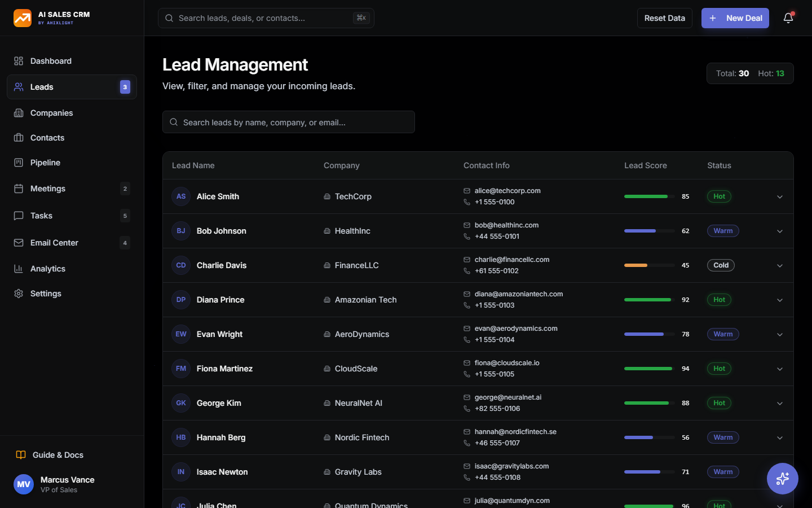Navigate to Pipeline
The height and width of the screenshot is (508, 812).
(72, 163)
